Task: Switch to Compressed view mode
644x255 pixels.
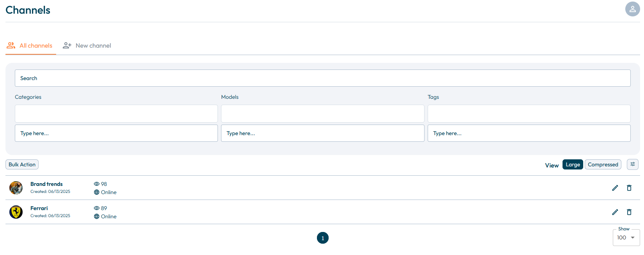Action: [603, 164]
